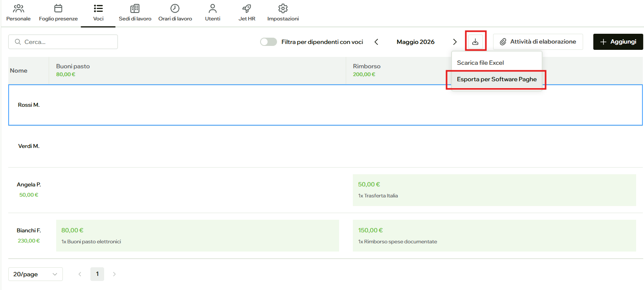The image size is (644, 290).
Task: Select the Bianchi F. name
Action: tap(29, 230)
